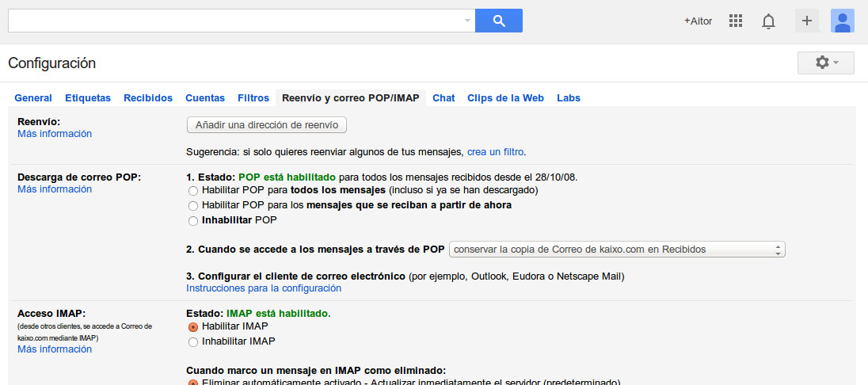Go to the Labs tab

pyautogui.click(x=568, y=98)
